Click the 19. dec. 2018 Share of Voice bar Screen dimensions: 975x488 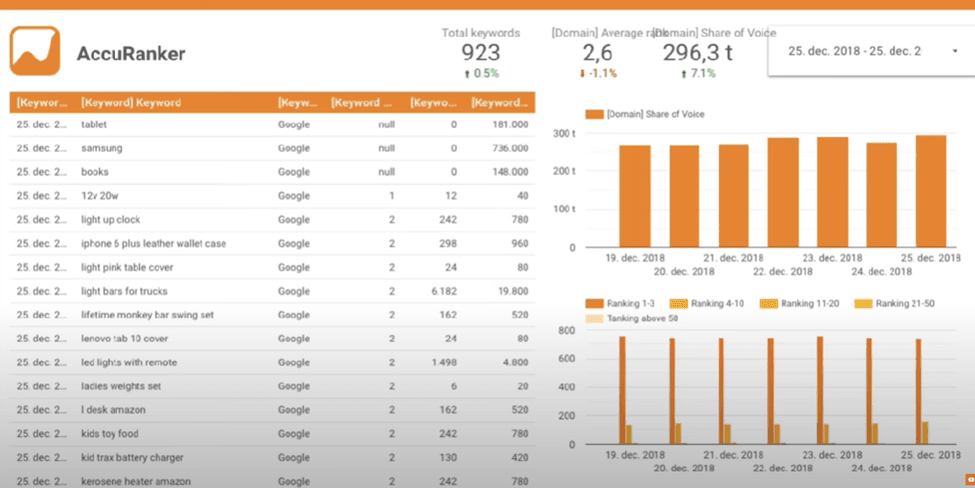point(635,196)
